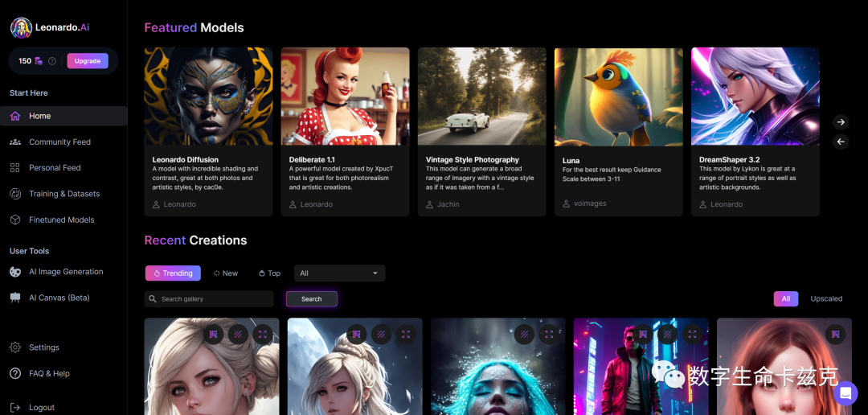This screenshot has width=868, height=415.
Task: Click the 'Luna' model title text
Action: 571,161
